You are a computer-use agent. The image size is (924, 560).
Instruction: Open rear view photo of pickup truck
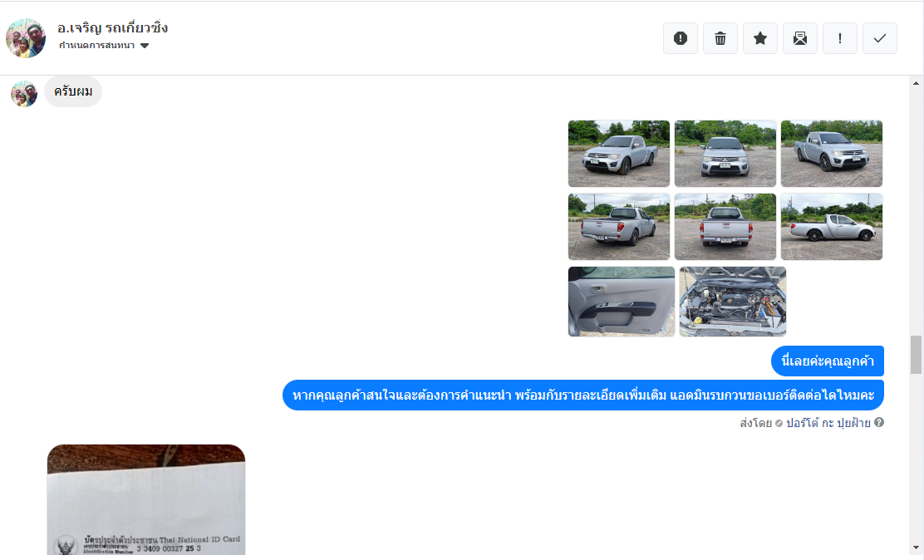click(725, 226)
